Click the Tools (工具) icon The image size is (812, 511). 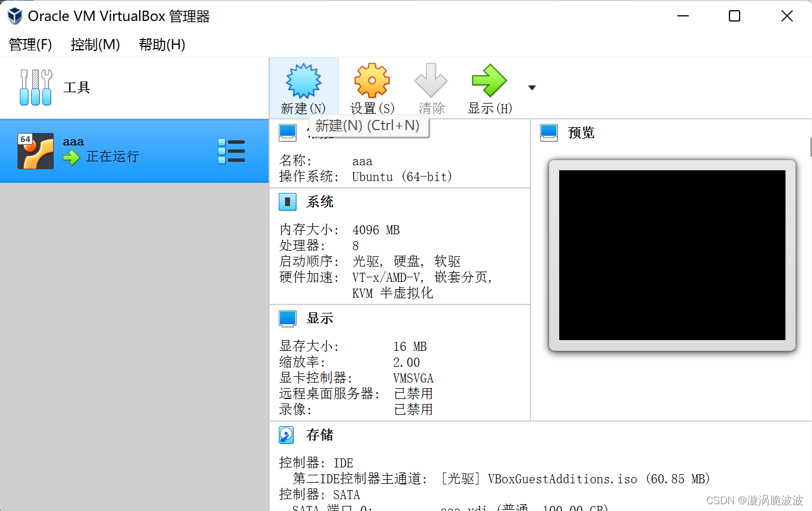[x=36, y=87]
